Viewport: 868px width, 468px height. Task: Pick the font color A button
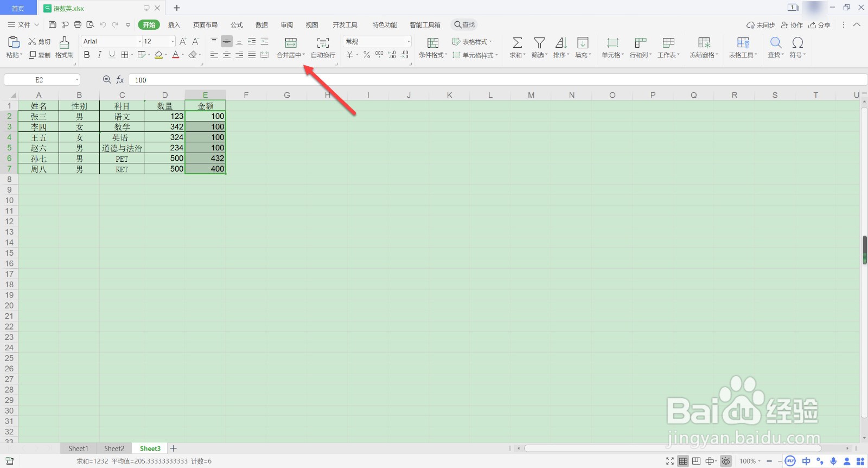175,55
